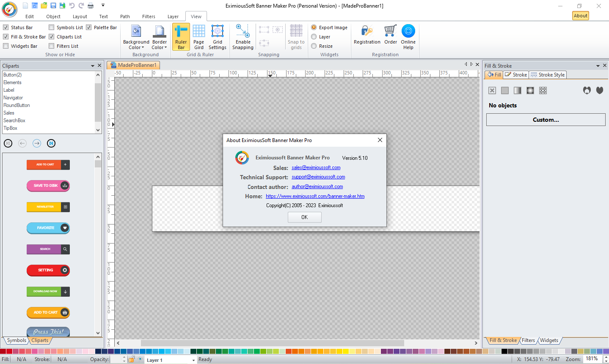Select the SAVE TO DISK clipart thumbnail
The height and width of the screenshot is (364, 609).
(x=48, y=186)
